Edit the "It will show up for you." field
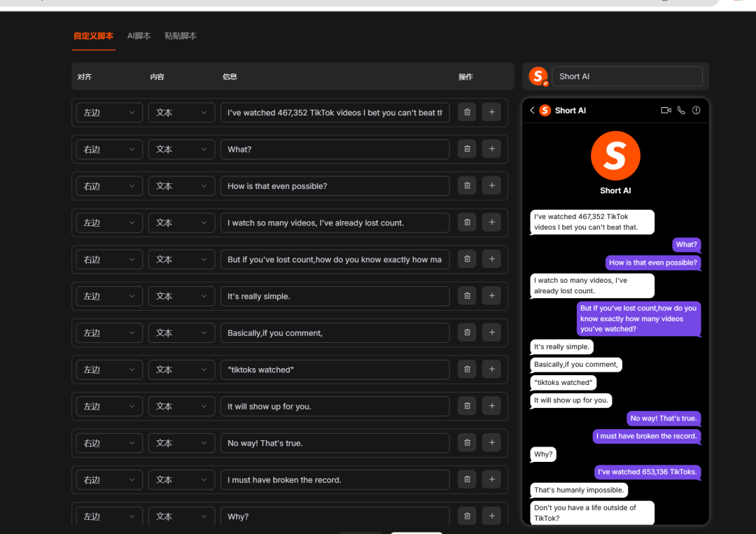756x534 pixels. point(335,407)
